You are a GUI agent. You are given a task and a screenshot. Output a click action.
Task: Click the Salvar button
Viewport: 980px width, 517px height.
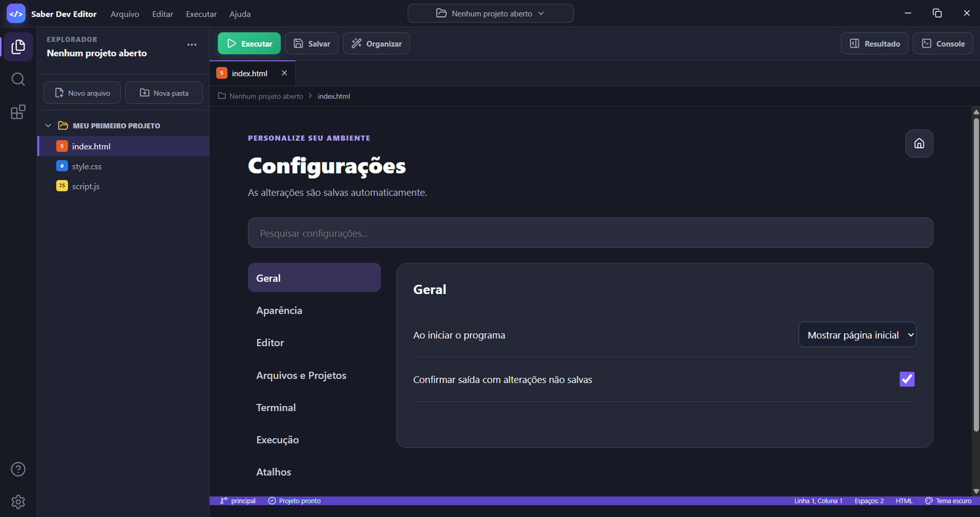point(312,43)
